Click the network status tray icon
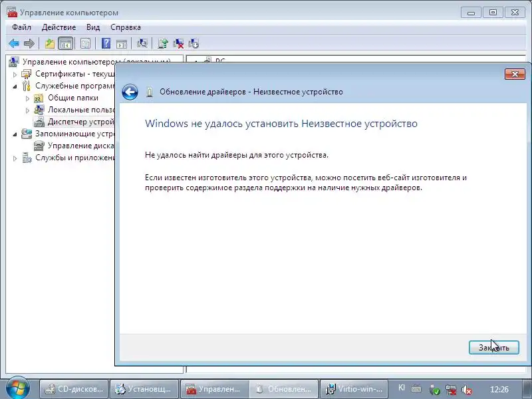This screenshot has height=399, width=532. [451, 390]
